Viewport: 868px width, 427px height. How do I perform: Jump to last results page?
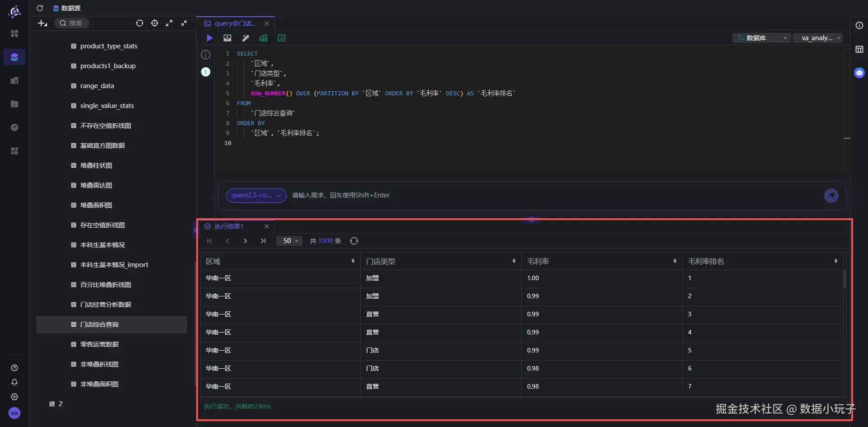tap(263, 241)
